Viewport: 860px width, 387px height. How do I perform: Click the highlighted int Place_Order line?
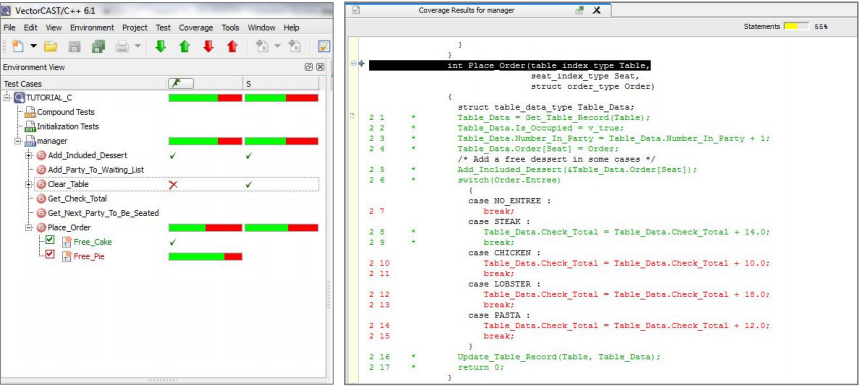[x=510, y=66]
